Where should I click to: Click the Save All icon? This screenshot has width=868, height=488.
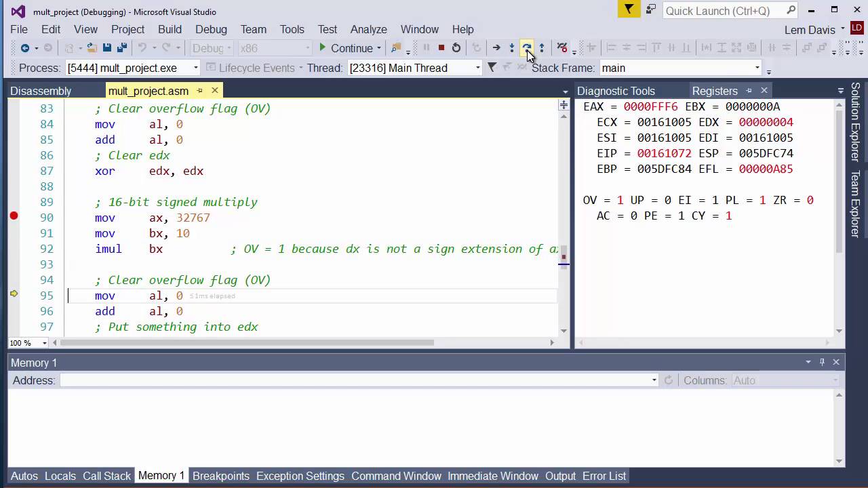point(122,48)
